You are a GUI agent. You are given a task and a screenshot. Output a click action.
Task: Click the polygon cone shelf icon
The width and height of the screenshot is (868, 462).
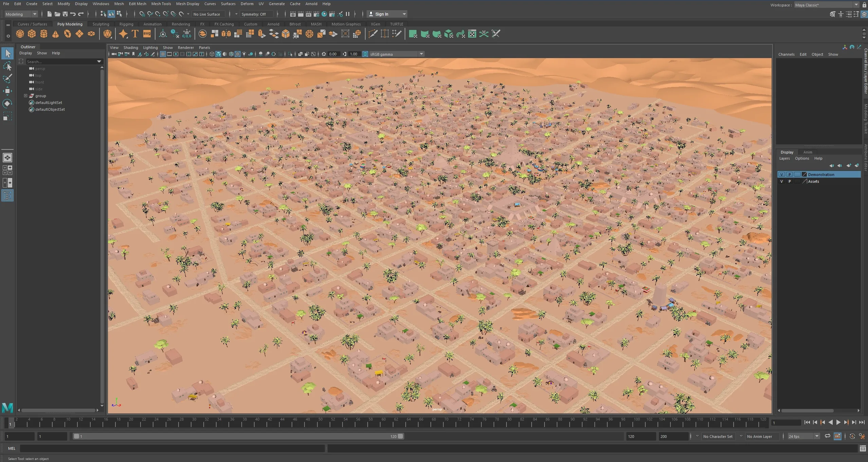click(x=56, y=34)
